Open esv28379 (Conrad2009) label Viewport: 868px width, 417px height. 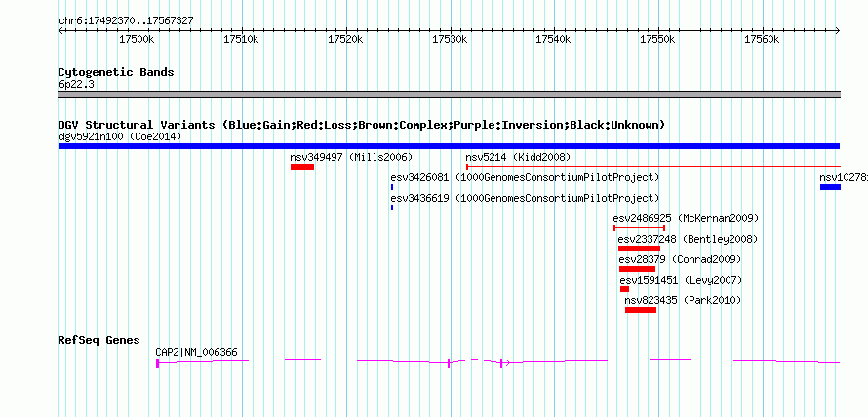coord(680,259)
